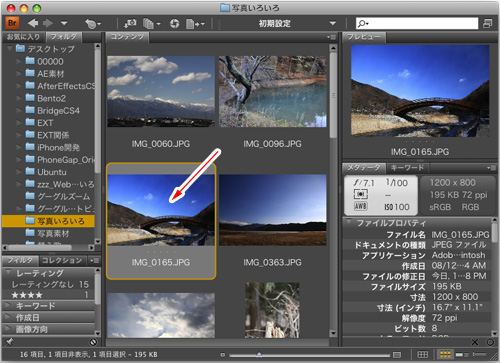Go forward with the right arrow icon
The height and width of the screenshot is (363, 500).
(x=48, y=23)
